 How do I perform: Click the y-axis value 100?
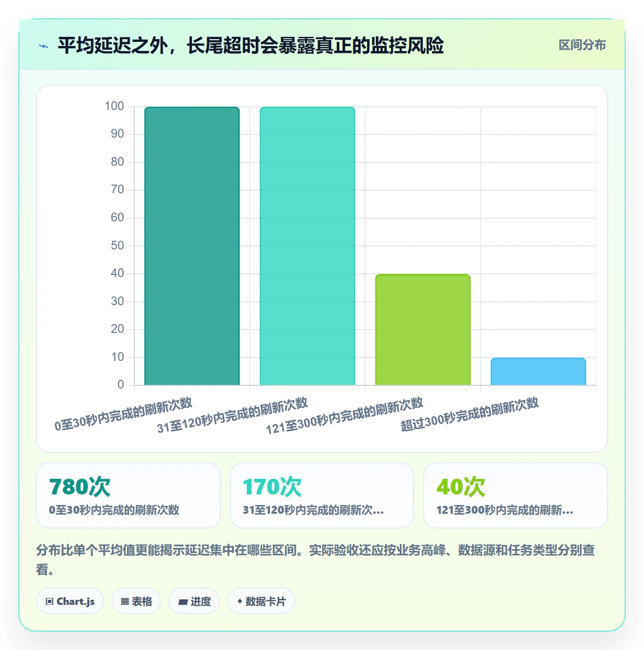click(x=114, y=106)
